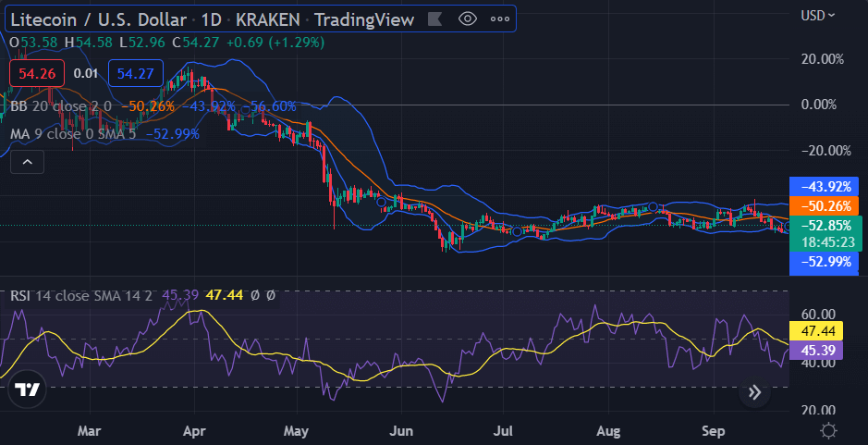Click the +0.69 (+1.29%) change value
868x445 pixels.
pyautogui.click(x=277, y=43)
